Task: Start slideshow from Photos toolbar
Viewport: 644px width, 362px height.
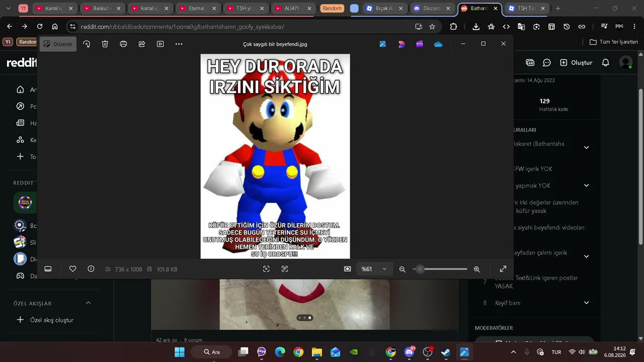Action: (160, 44)
